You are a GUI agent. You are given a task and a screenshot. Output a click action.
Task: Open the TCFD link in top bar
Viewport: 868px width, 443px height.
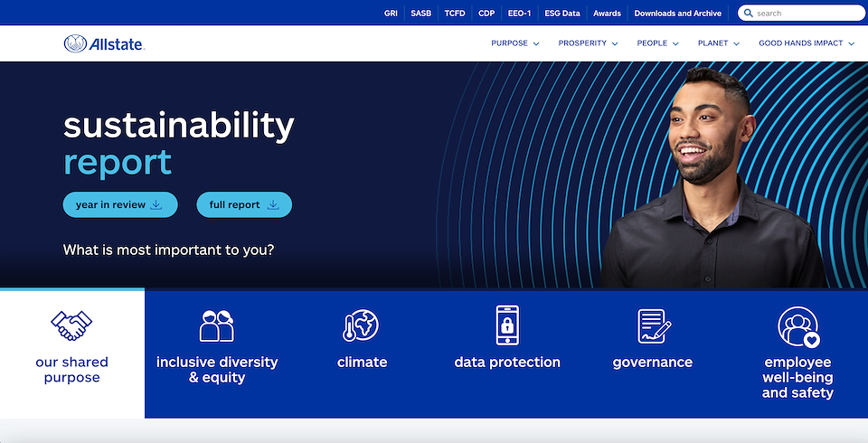click(x=455, y=14)
